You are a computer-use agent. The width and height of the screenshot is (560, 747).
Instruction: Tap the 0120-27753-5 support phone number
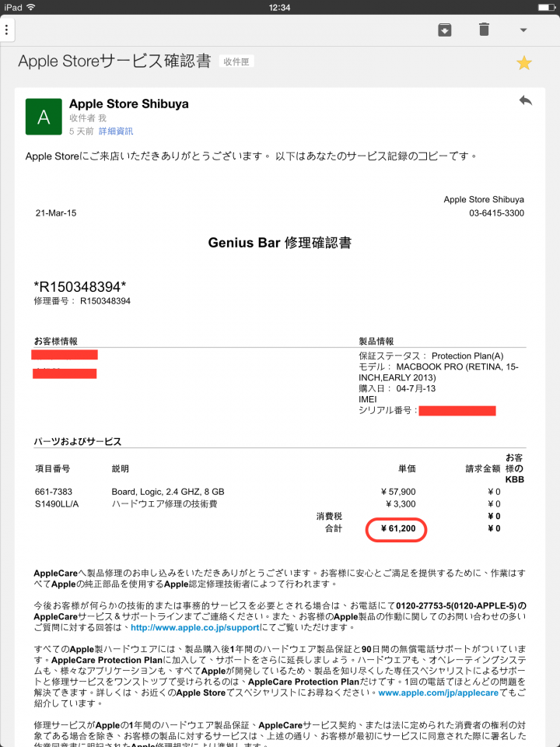point(423,606)
